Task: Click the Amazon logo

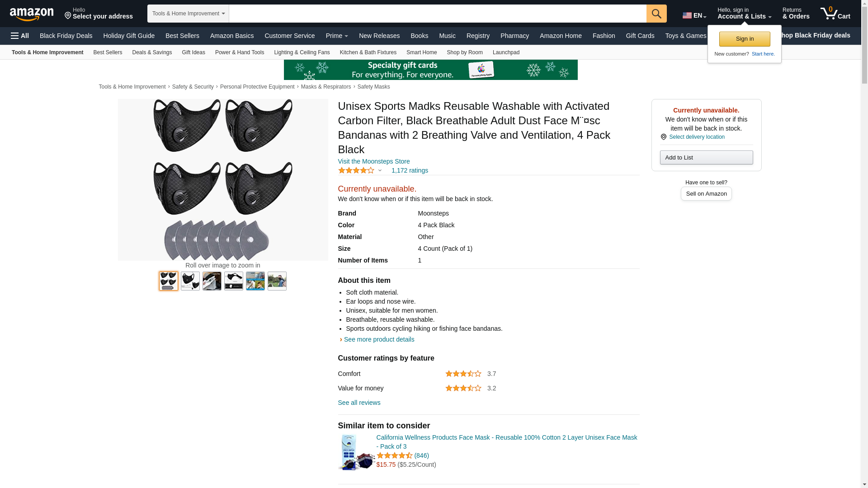Action: 32,14
